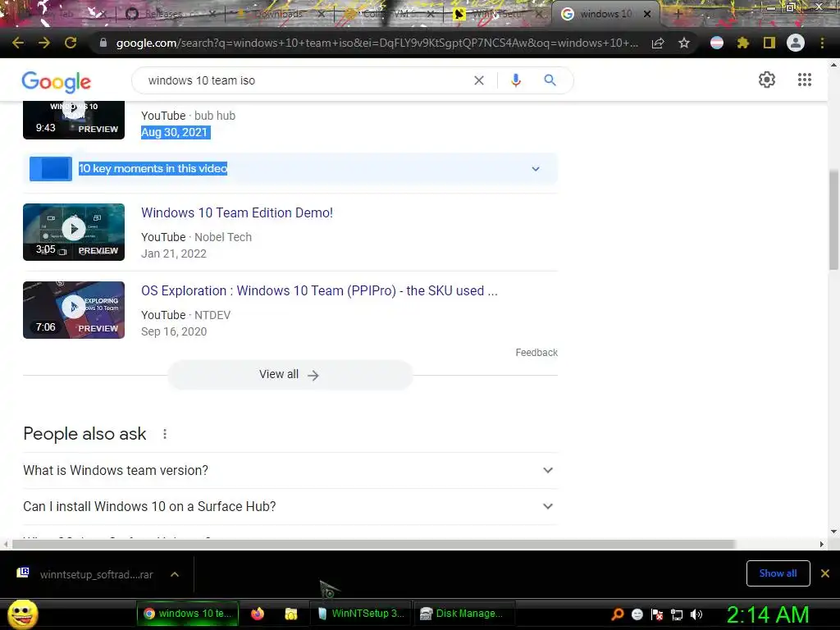Click in the Google search input field

(305, 80)
